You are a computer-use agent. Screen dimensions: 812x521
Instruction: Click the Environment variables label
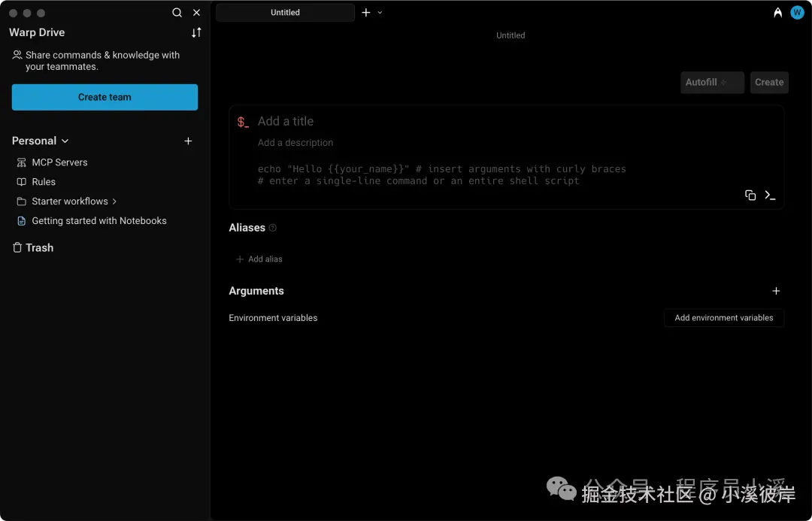pos(273,318)
